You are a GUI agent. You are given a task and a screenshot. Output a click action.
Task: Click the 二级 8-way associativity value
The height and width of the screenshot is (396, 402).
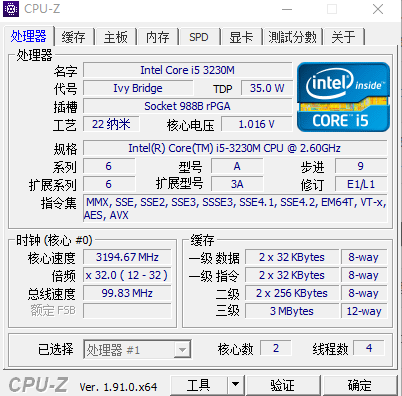(x=364, y=293)
